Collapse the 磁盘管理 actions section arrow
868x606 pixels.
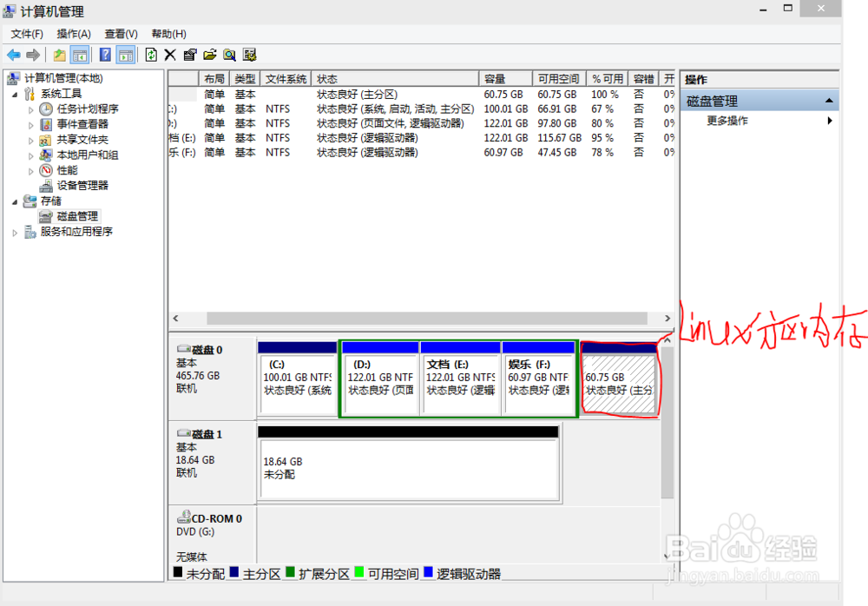pos(829,101)
